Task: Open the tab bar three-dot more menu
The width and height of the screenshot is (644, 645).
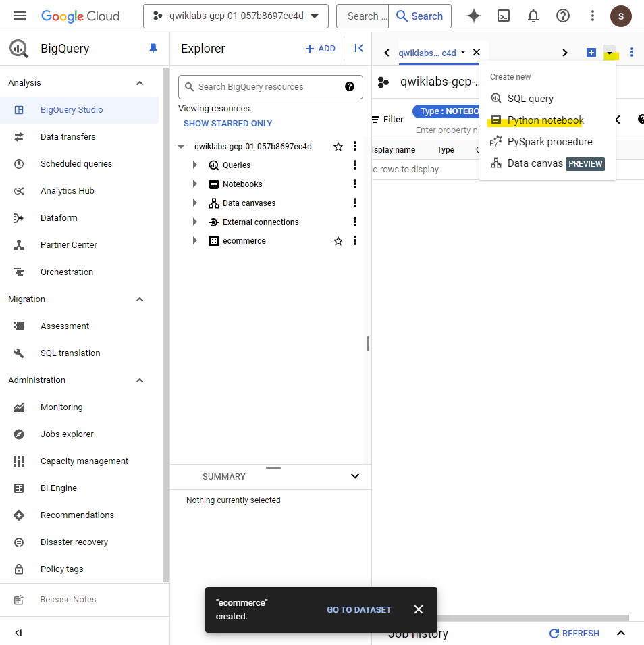Action: click(632, 53)
